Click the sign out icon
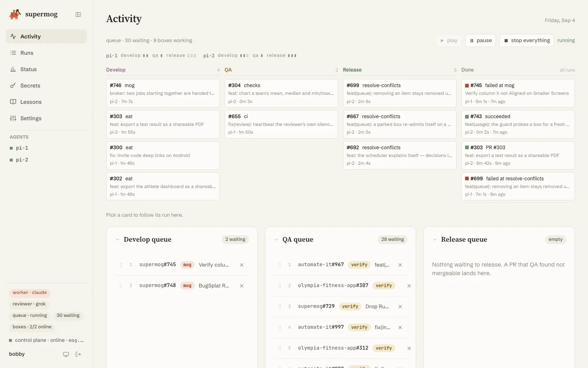Screen dimensions: 588x368 point(78,355)
